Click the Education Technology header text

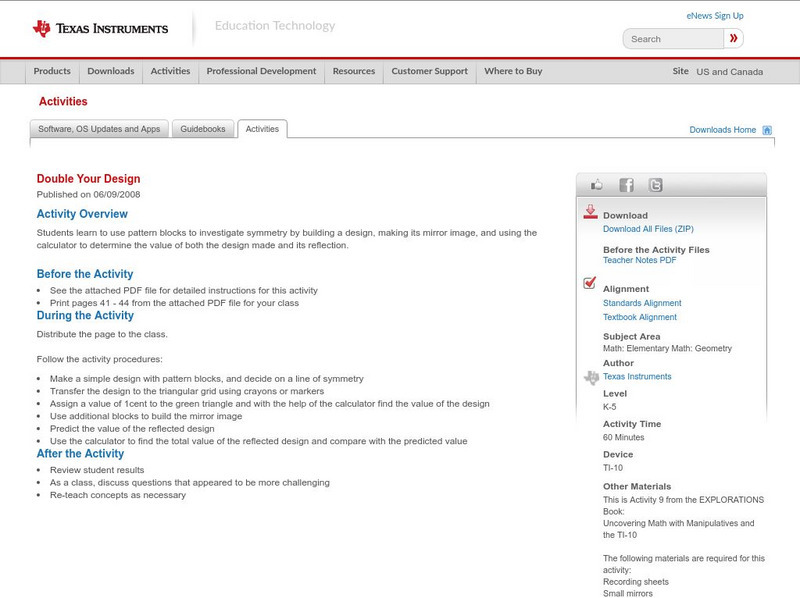(275, 26)
